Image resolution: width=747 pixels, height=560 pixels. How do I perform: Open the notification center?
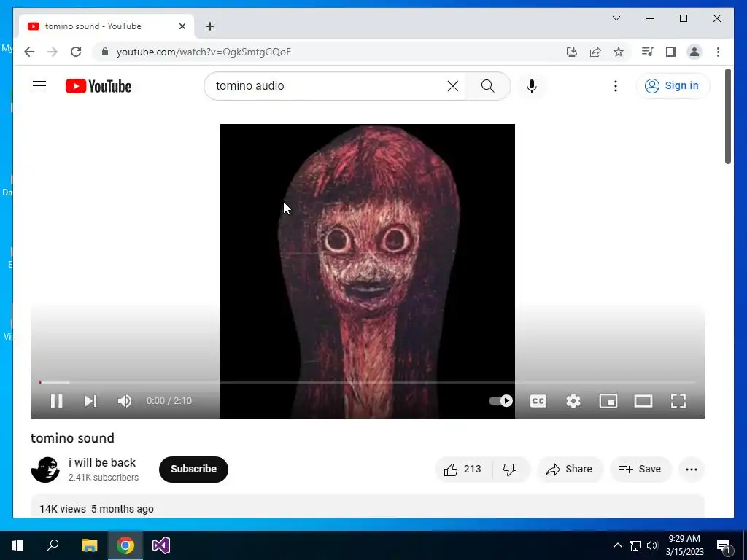coord(724,545)
